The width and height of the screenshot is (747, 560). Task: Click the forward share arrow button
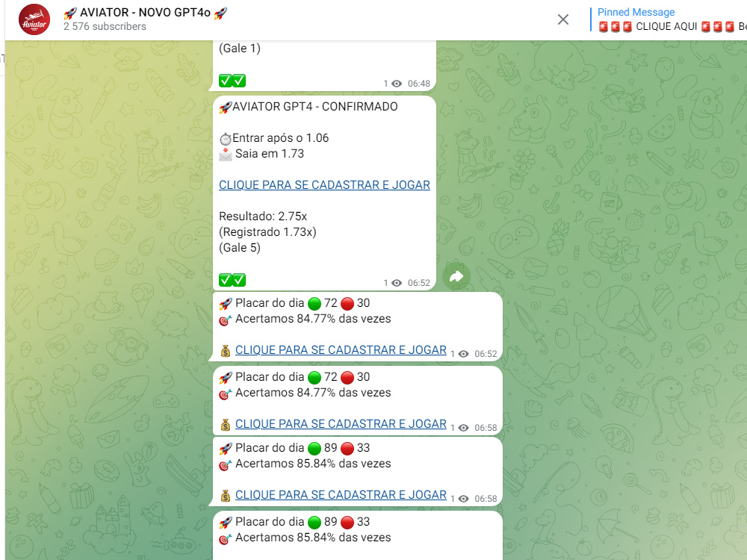pyautogui.click(x=456, y=276)
